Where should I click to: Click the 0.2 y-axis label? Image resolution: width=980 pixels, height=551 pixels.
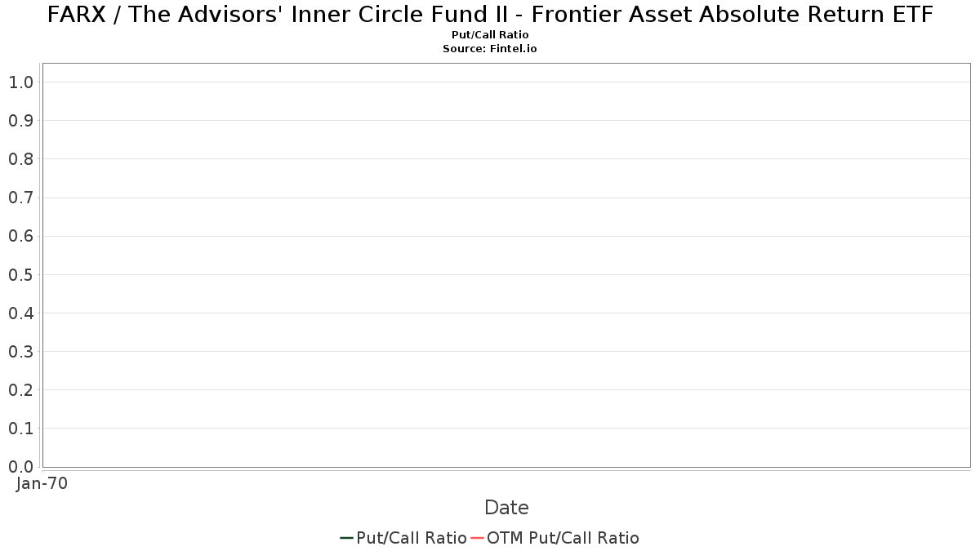(20, 390)
